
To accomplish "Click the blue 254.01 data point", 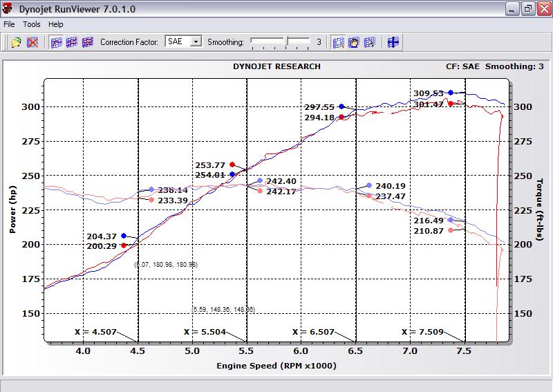I will point(232,174).
